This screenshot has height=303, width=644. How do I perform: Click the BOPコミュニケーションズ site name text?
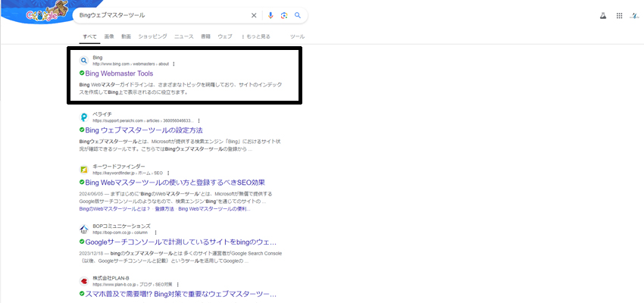[121, 226]
